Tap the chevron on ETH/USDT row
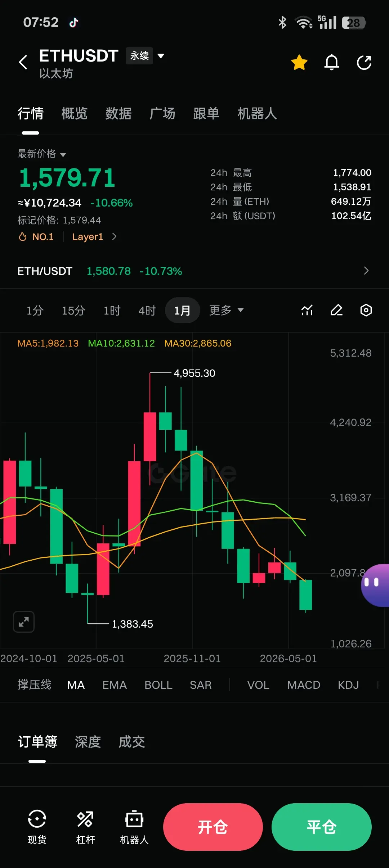389x868 pixels. tap(366, 271)
